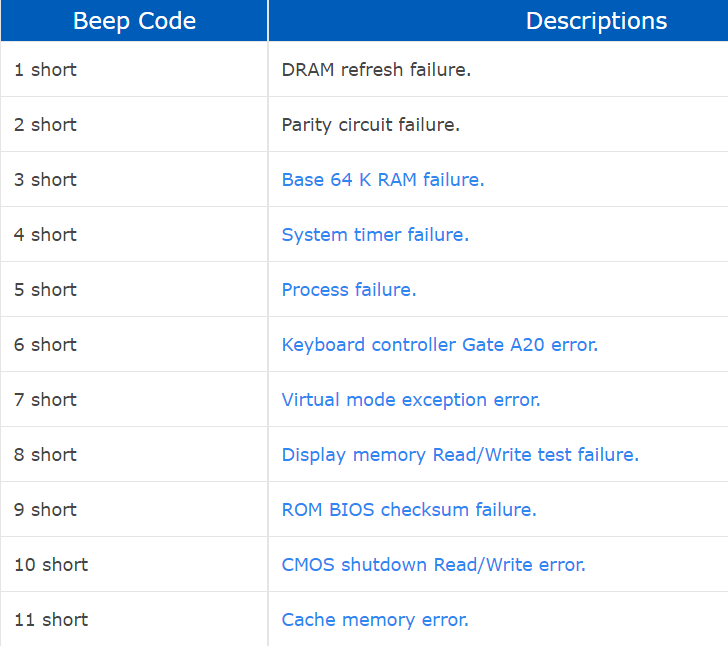Click the "Beep Code" column header

point(134,21)
